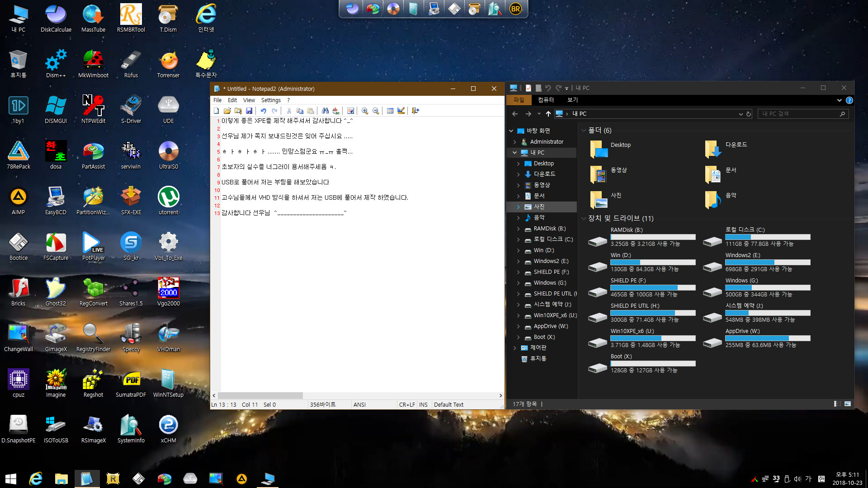Image resolution: width=868 pixels, height=488 pixels.
Task: Open the UltraISO desktop shortcut
Action: point(169,155)
